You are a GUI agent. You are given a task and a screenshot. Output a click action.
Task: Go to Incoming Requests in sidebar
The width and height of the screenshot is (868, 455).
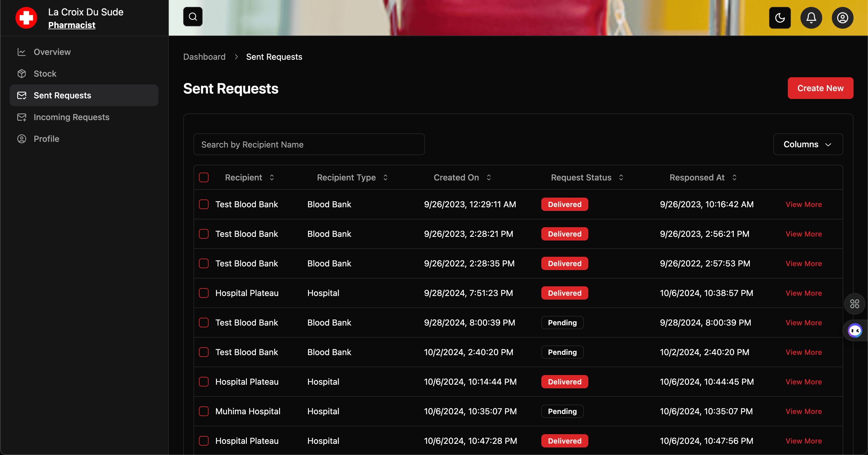click(x=71, y=117)
